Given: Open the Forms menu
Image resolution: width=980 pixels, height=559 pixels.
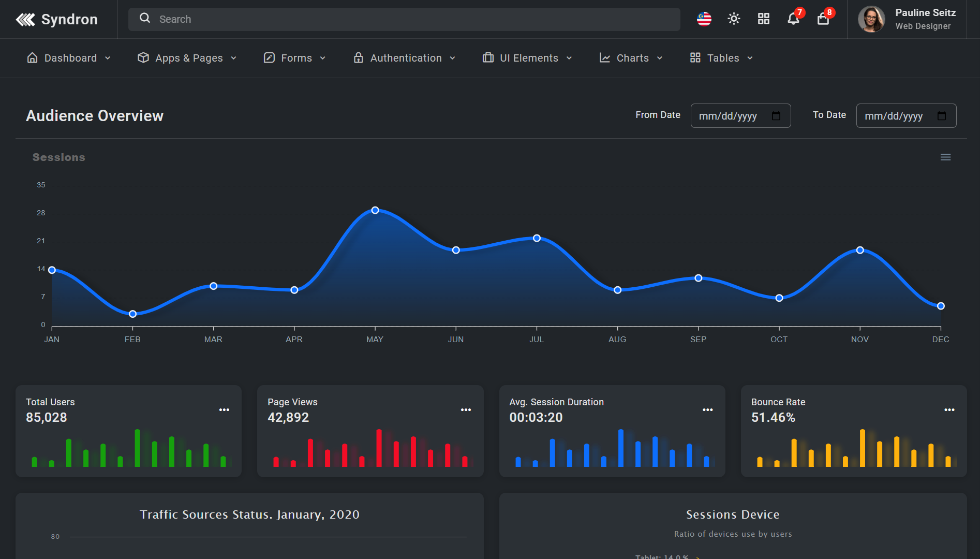Looking at the screenshot, I should click(x=294, y=58).
